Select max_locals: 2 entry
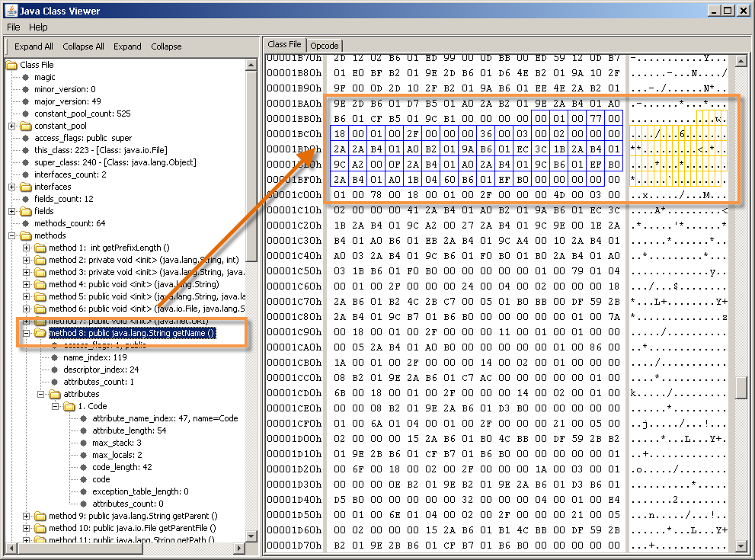Viewport: 755px width, 560px height. [x=117, y=455]
